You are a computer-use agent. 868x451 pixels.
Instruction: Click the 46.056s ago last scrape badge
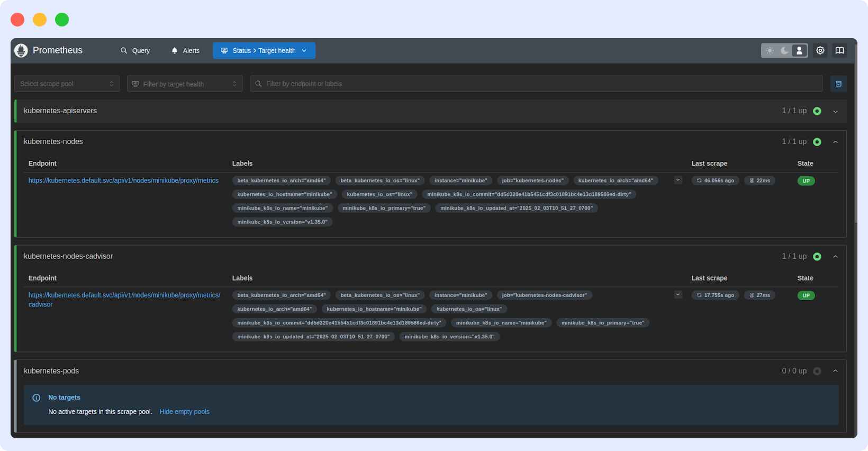click(x=716, y=181)
